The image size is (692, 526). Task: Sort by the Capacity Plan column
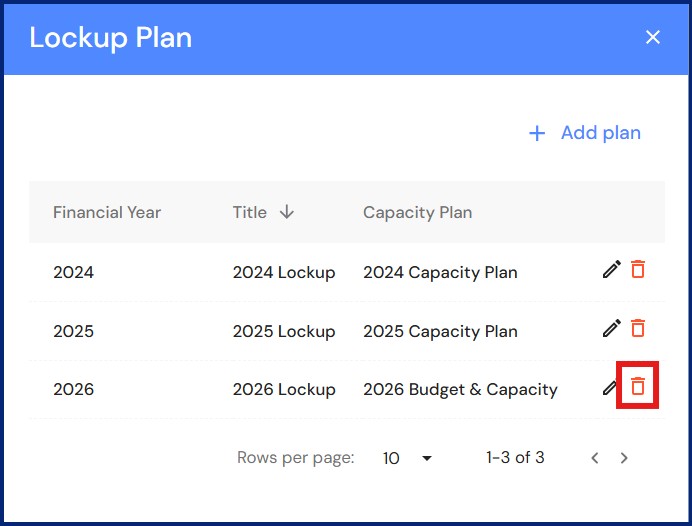[x=417, y=212]
